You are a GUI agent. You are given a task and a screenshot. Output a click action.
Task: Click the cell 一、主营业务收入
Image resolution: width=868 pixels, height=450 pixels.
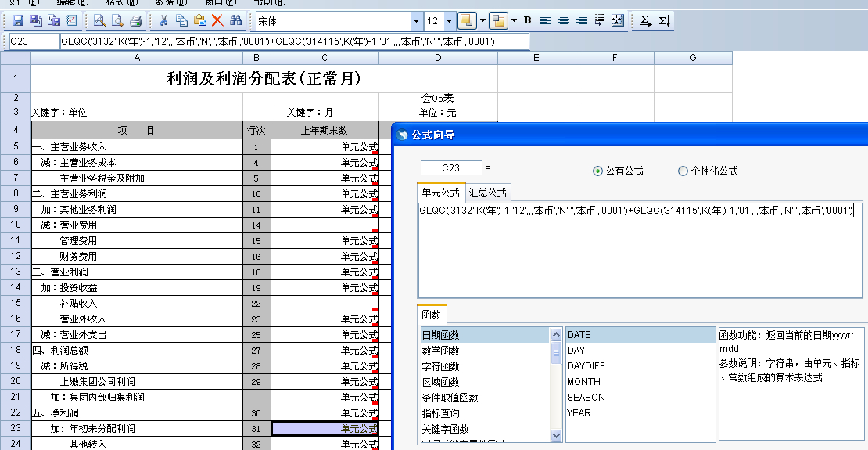(137, 147)
